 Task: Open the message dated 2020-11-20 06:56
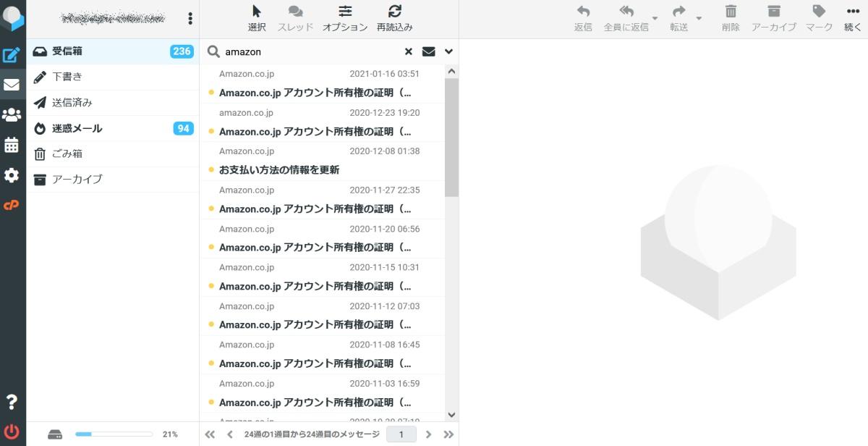322,238
